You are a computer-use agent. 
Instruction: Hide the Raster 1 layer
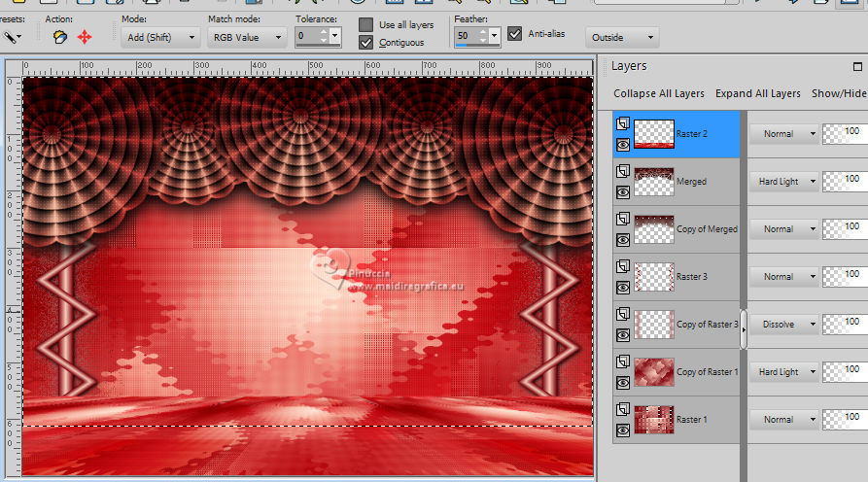click(623, 430)
